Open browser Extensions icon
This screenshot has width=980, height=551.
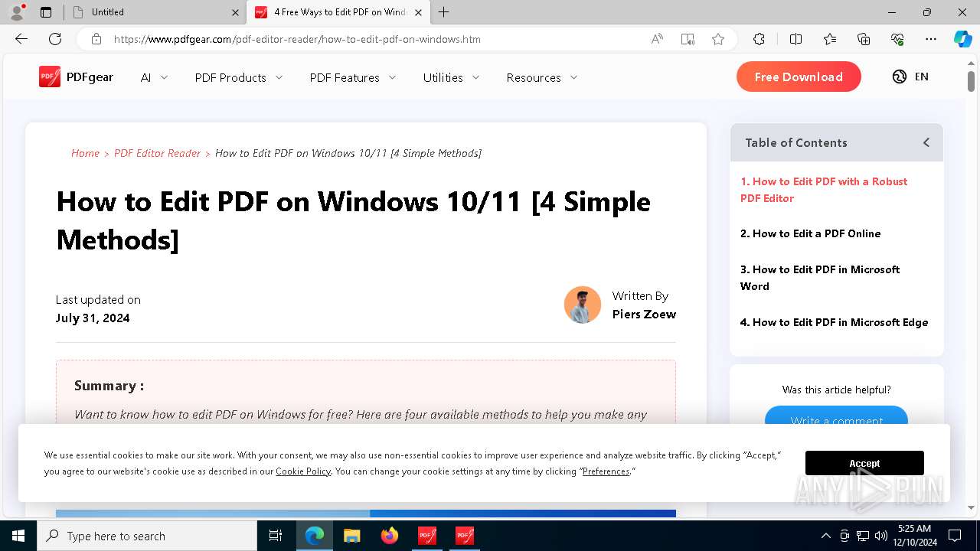tap(759, 39)
